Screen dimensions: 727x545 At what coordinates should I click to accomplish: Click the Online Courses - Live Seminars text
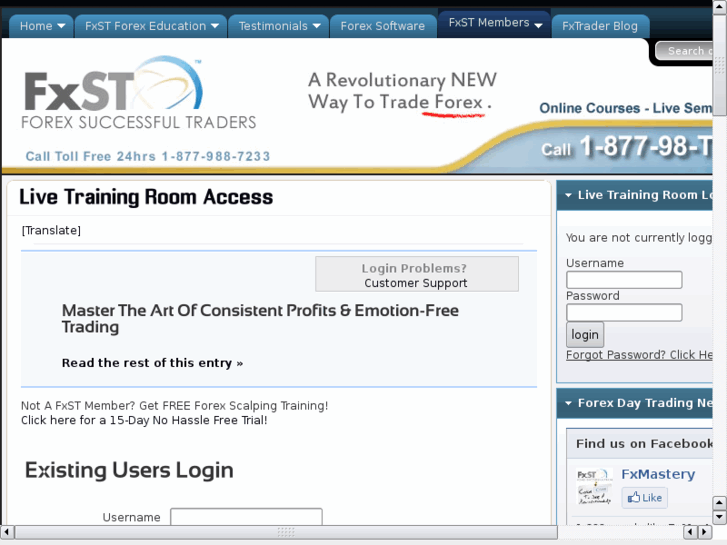click(626, 108)
